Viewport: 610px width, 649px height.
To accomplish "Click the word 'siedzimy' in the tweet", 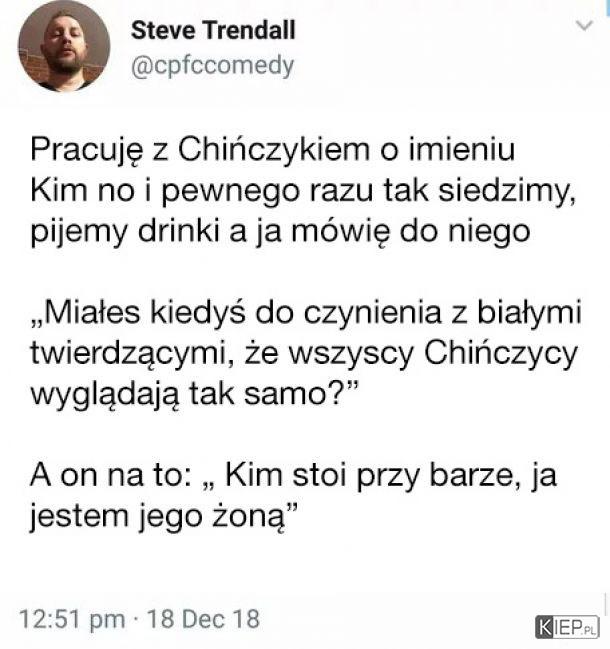I will [507, 191].
